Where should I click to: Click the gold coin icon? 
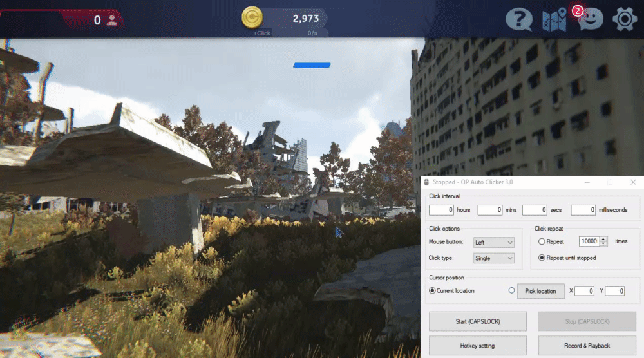[x=252, y=17]
